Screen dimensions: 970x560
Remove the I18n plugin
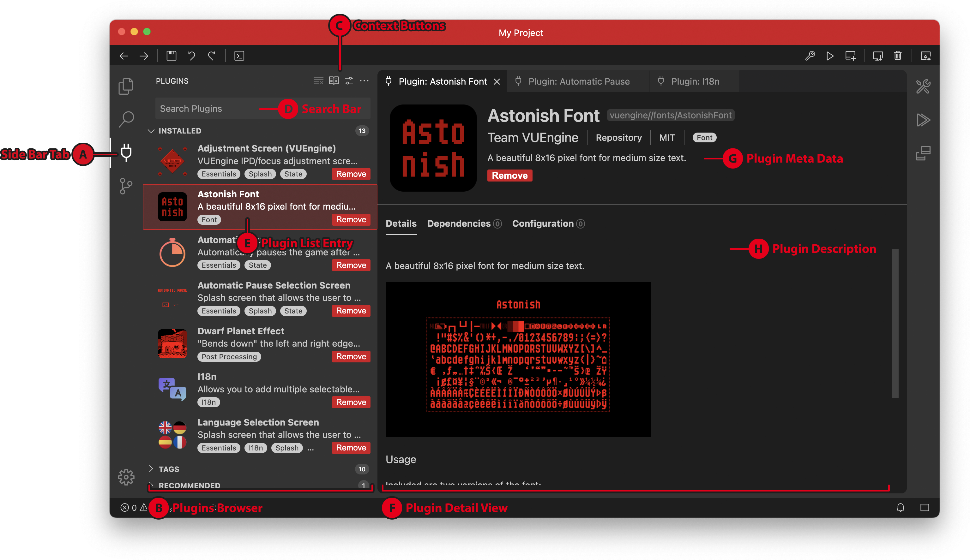pyautogui.click(x=351, y=402)
